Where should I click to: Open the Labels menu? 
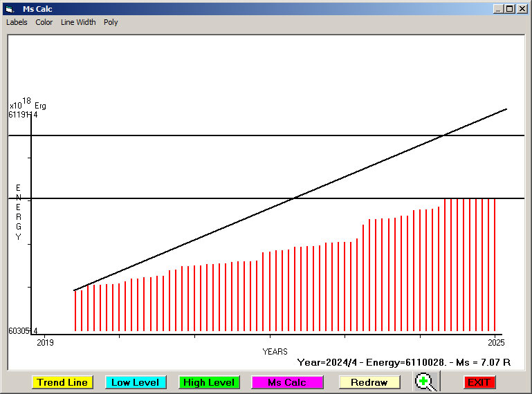[17, 22]
